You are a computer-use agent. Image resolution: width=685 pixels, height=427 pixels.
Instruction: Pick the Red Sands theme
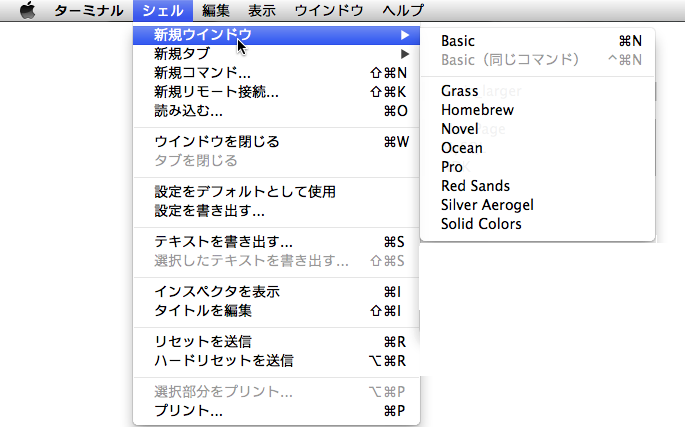(538, 186)
